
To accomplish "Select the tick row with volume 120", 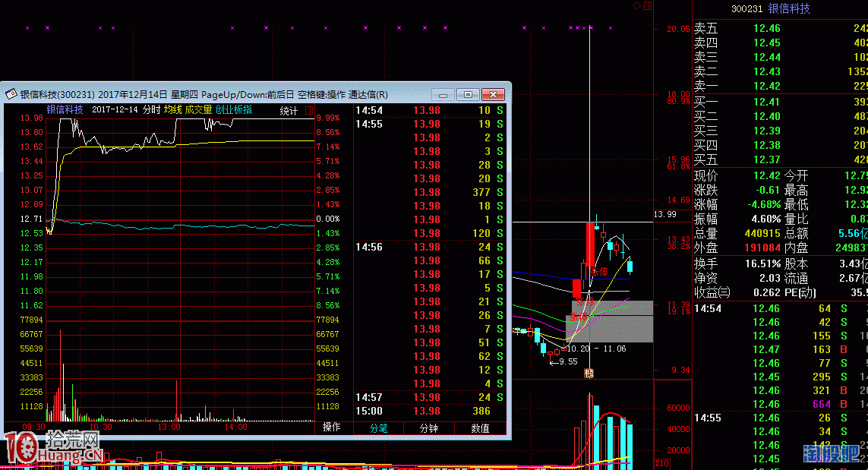I will click(430, 234).
